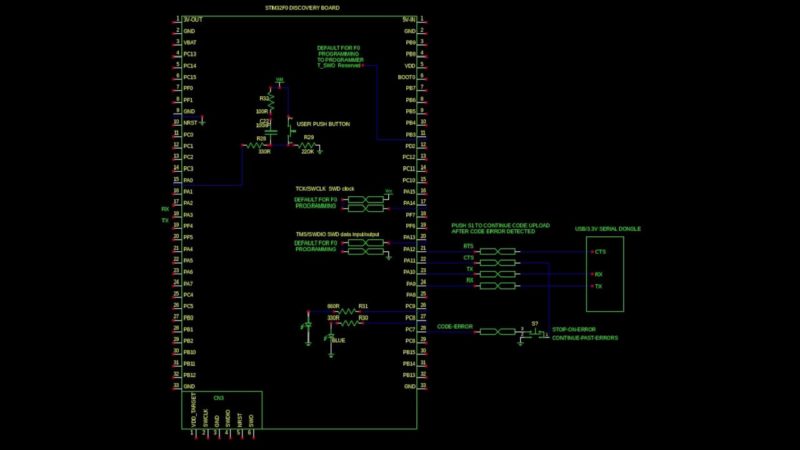This screenshot has width=800, height=450.
Task: Select the PA0 pin label
Action: (188, 180)
